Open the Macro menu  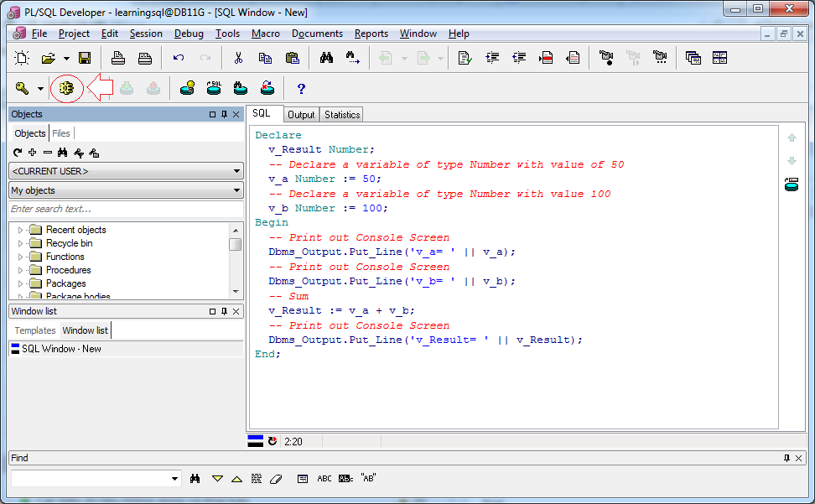pyautogui.click(x=266, y=34)
